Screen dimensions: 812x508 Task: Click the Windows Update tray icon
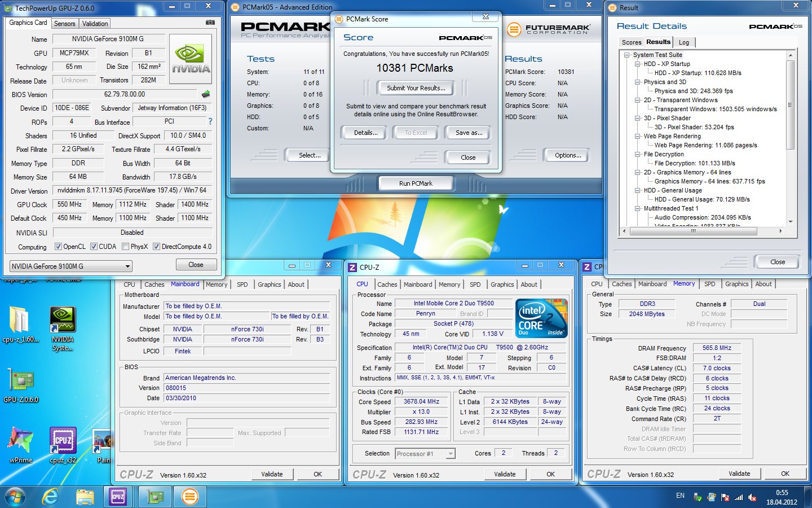[711, 497]
